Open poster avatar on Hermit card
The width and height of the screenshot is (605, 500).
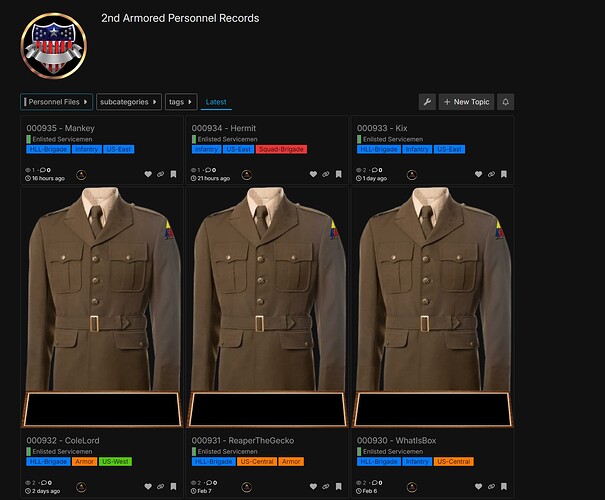(x=247, y=175)
